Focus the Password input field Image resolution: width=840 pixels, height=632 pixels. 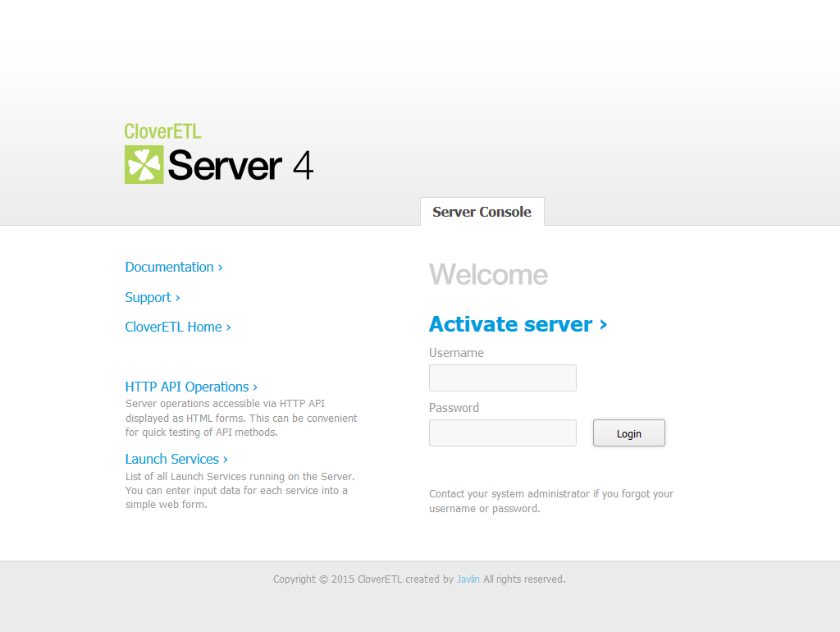click(x=503, y=433)
